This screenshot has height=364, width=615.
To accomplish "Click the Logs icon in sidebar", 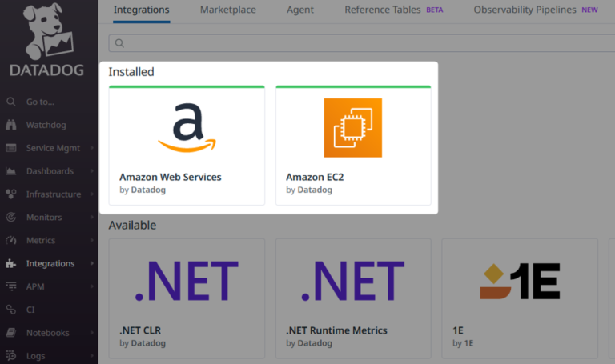I will [11, 356].
